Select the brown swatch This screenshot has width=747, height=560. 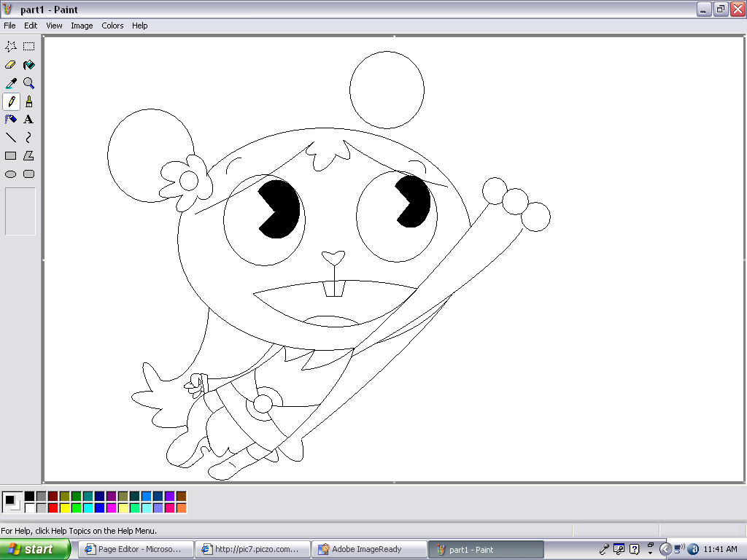tap(182, 497)
